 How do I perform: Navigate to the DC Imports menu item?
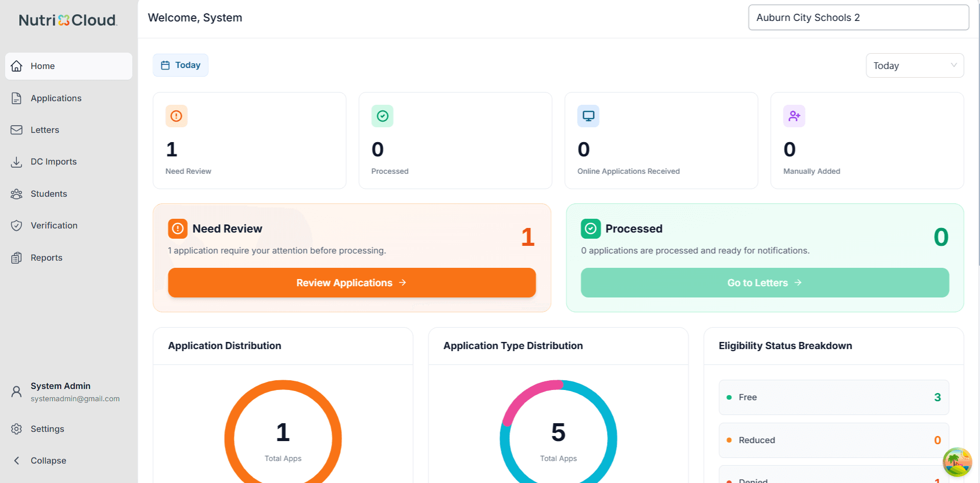tap(68, 162)
